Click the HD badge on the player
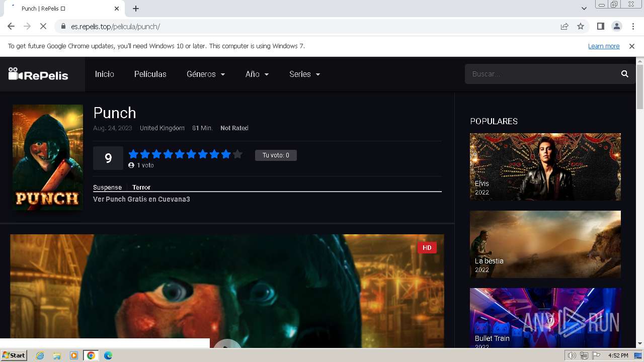The width and height of the screenshot is (644, 362). click(427, 247)
